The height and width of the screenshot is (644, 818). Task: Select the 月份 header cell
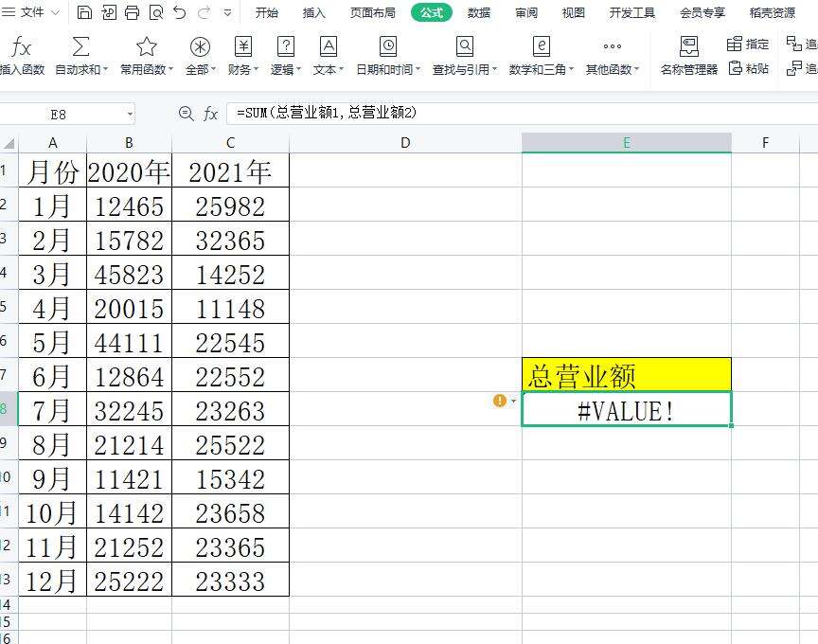pos(53,170)
